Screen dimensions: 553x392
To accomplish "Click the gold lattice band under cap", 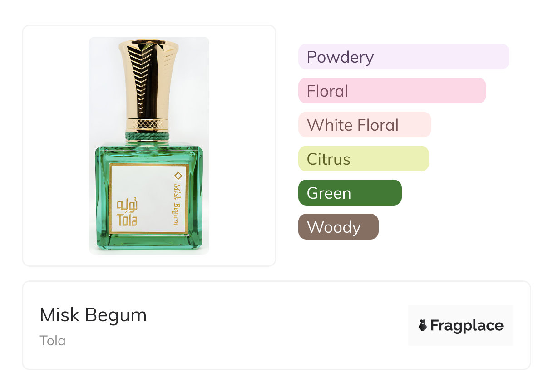I will coord(148,124).
